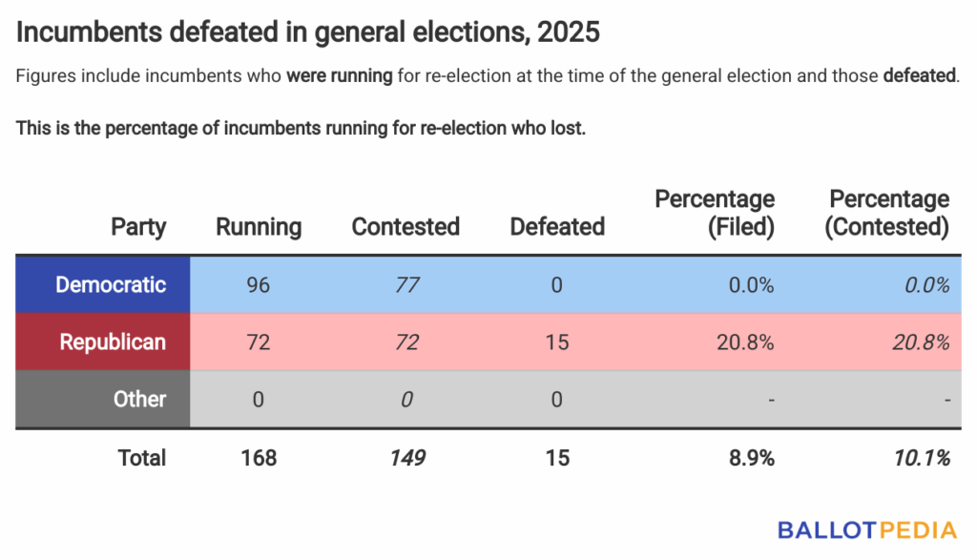Click the Percentage (Filed) column header

click(715, 213)
